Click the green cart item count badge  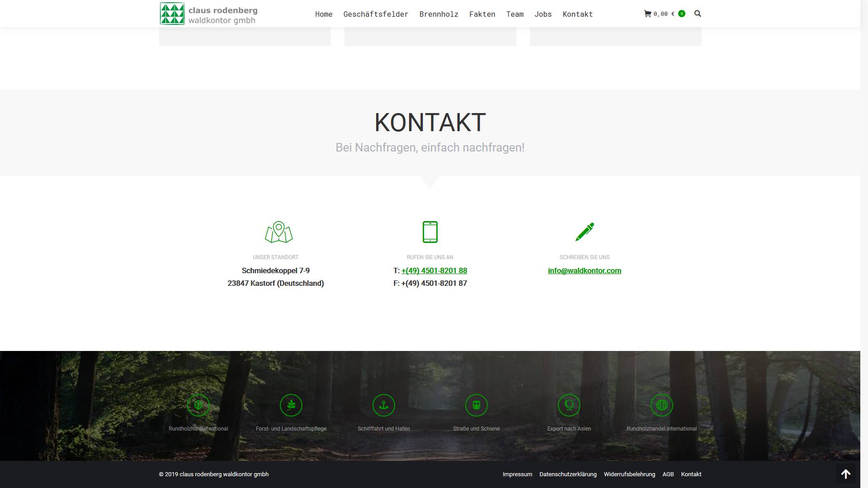coord(682,14)
